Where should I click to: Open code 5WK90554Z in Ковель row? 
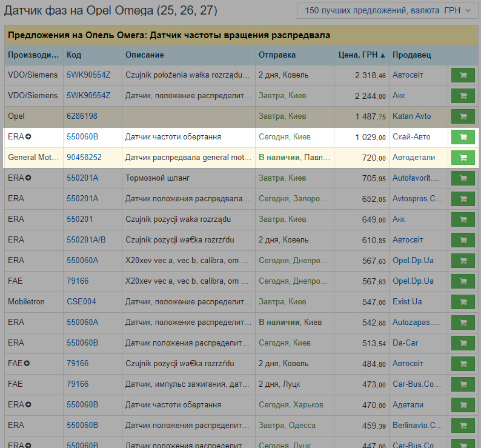pos(88,75)
